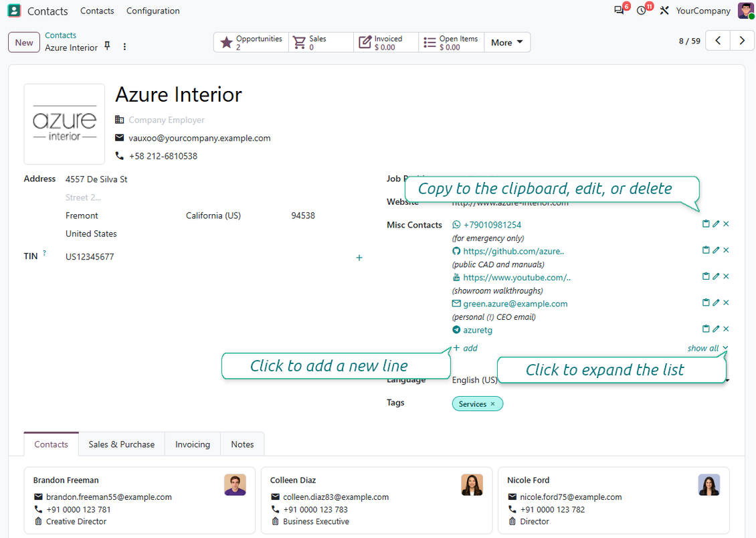Delete the YouTube misc contact line
Screen dimensions: 756x538
pyautogui.click(x=726, y=276)
